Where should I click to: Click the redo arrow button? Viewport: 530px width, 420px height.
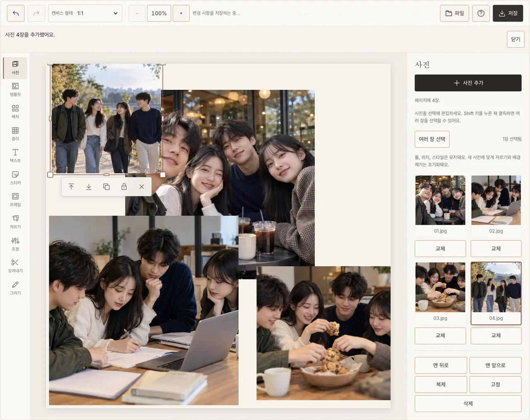(x=36, y=13)
